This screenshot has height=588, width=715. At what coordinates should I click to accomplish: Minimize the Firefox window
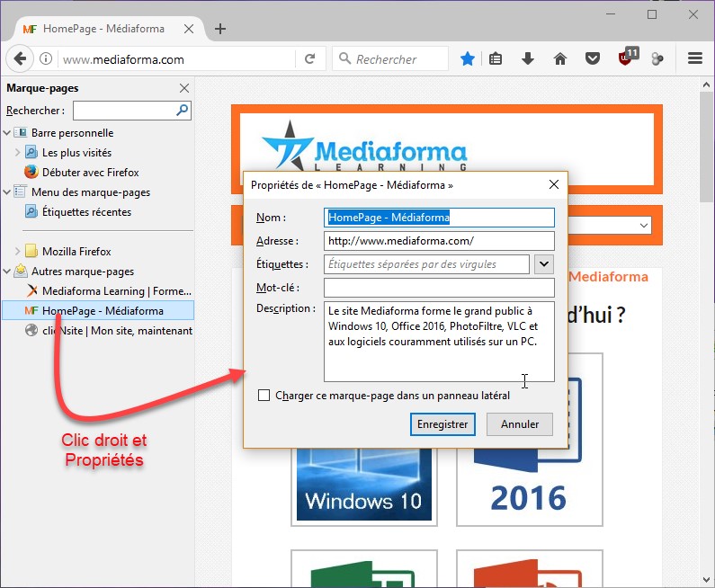pyautogui.click(x=611, y=14)
